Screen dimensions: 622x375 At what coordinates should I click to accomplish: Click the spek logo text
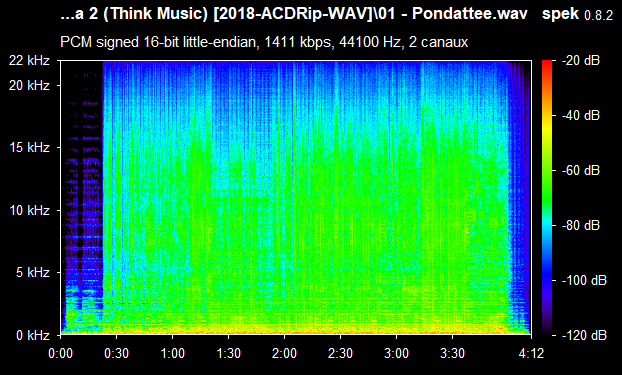pyautogui.click(x=560, y=14)
